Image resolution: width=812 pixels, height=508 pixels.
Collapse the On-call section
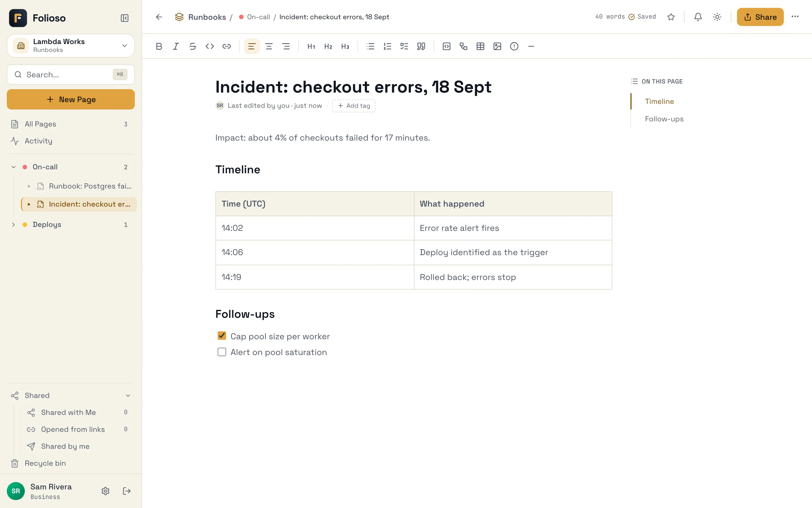click(14, 167)
